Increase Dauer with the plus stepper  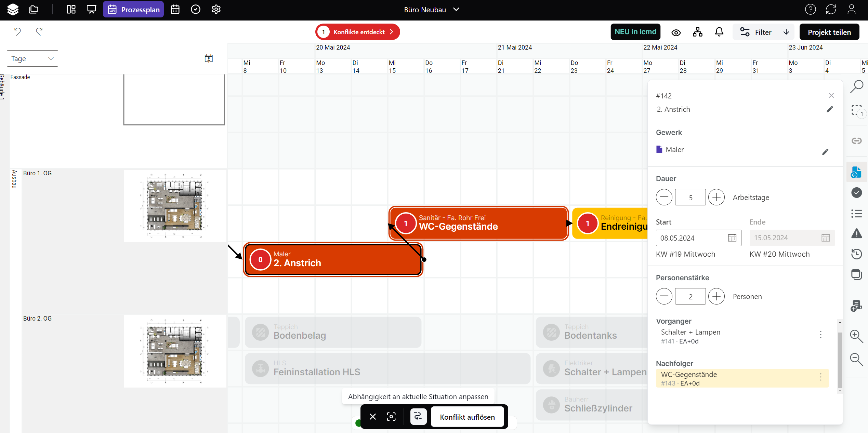(716, 197)
